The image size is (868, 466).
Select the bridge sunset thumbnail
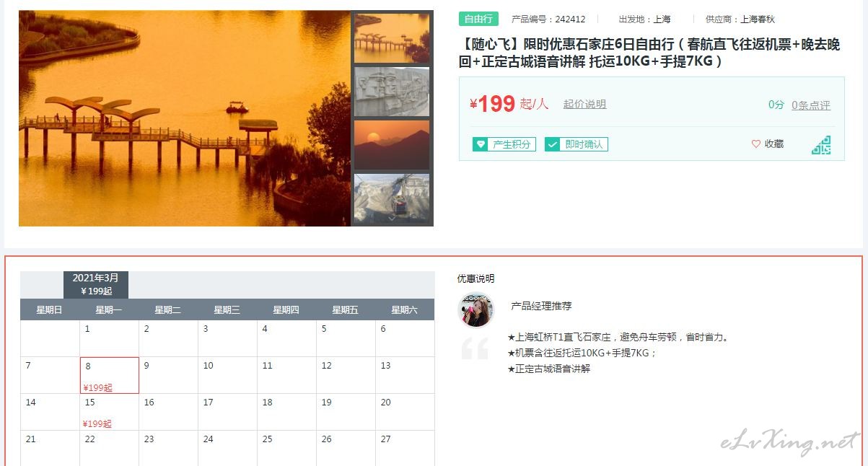392,38
